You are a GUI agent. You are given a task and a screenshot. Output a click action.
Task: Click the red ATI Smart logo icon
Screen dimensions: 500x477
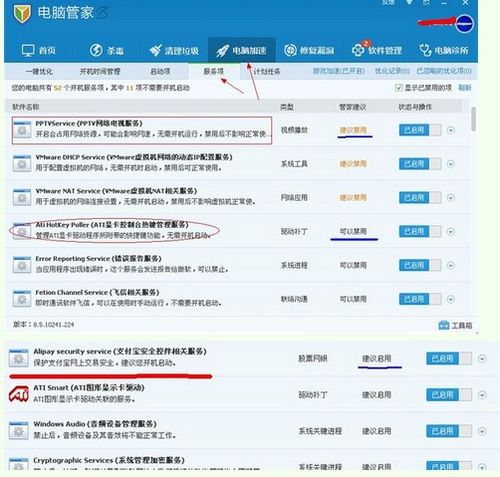[19, 394]
